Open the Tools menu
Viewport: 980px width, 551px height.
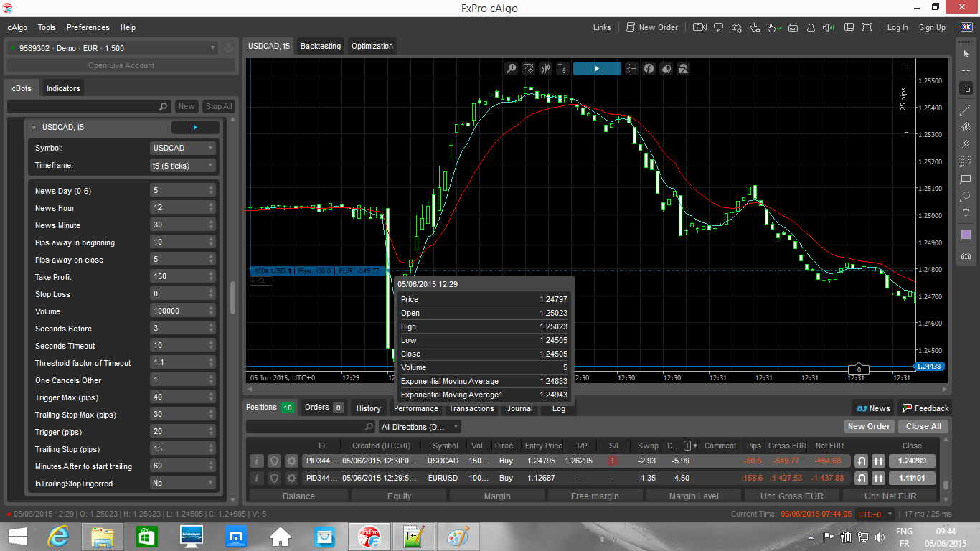pos(47,27)
